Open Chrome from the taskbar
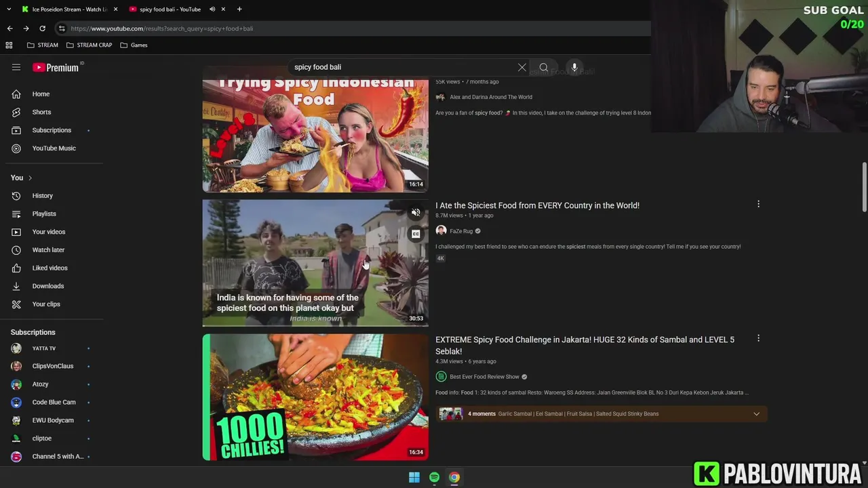This screenshot has height=488, width=868. [x=454, y=477]
